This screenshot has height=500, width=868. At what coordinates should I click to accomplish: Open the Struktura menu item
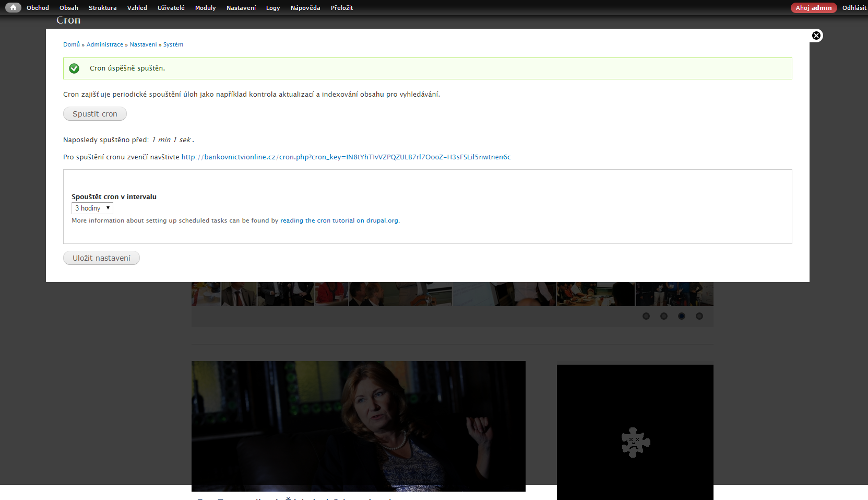pyautogui.click(x=103, y=8)
